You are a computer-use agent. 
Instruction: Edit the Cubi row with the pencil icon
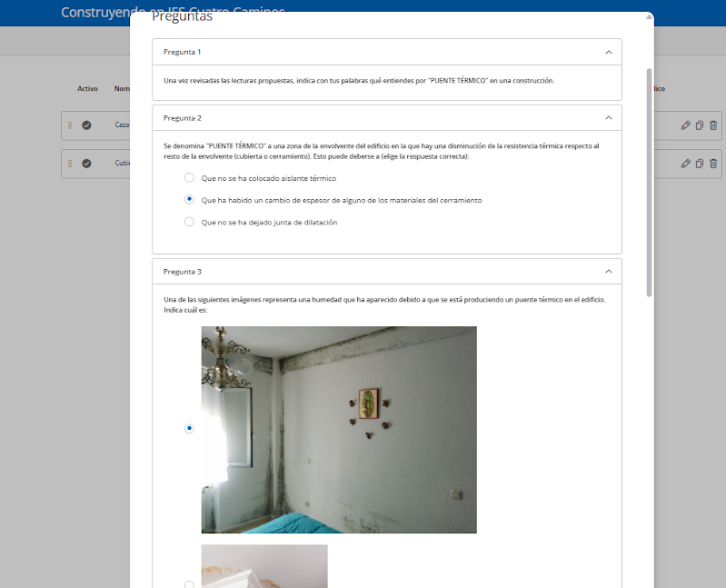click(686, 164)
